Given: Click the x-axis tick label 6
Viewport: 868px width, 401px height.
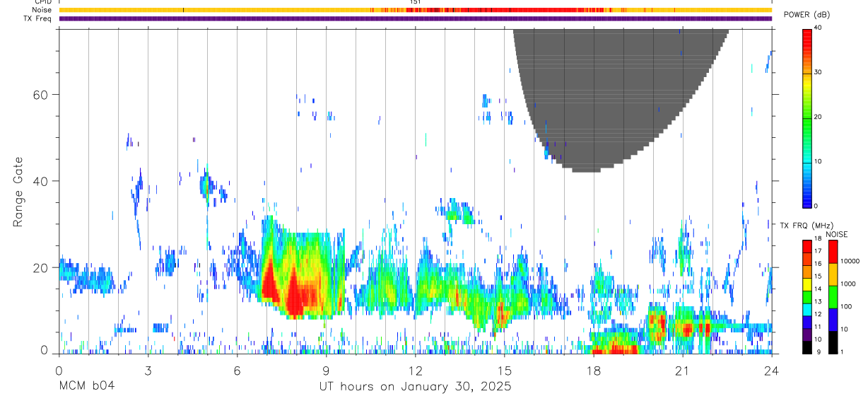Looking at the screenshot, I should click(x=237, y=370).
